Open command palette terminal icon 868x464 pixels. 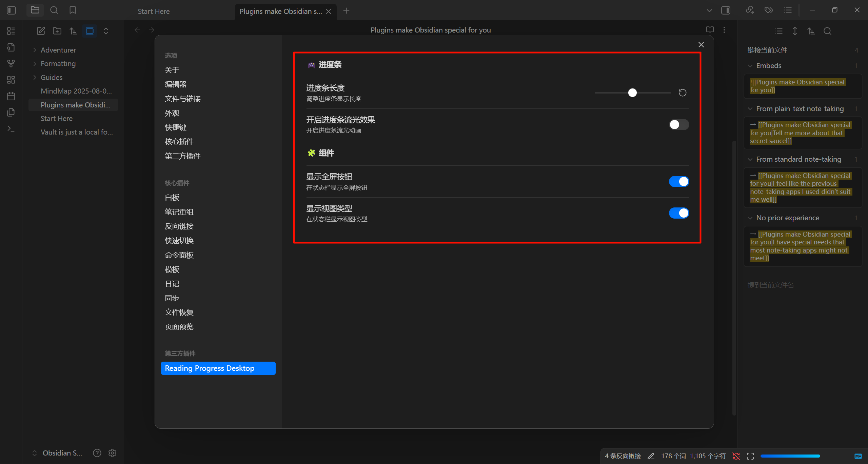11,129
